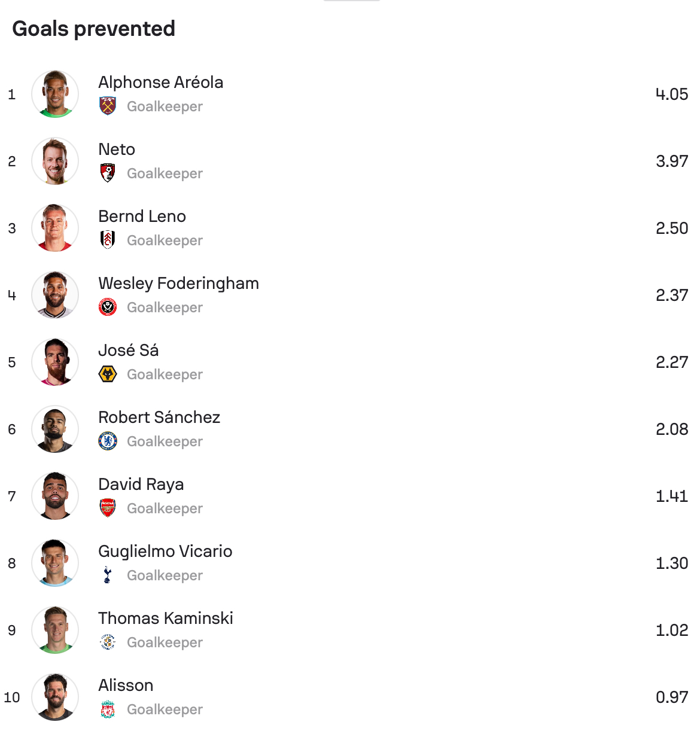
Task: Click the West Ham club crest icon
Action: point(108,106)
